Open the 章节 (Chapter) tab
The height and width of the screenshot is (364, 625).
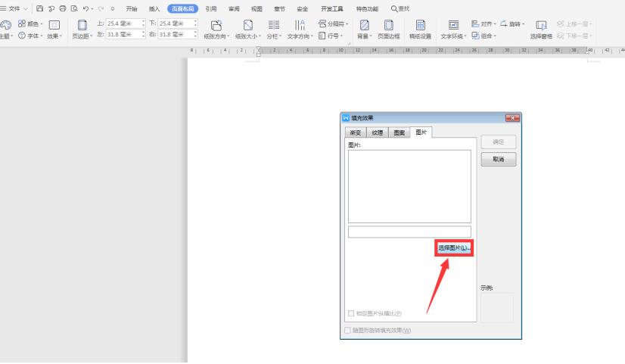[279, 9]
